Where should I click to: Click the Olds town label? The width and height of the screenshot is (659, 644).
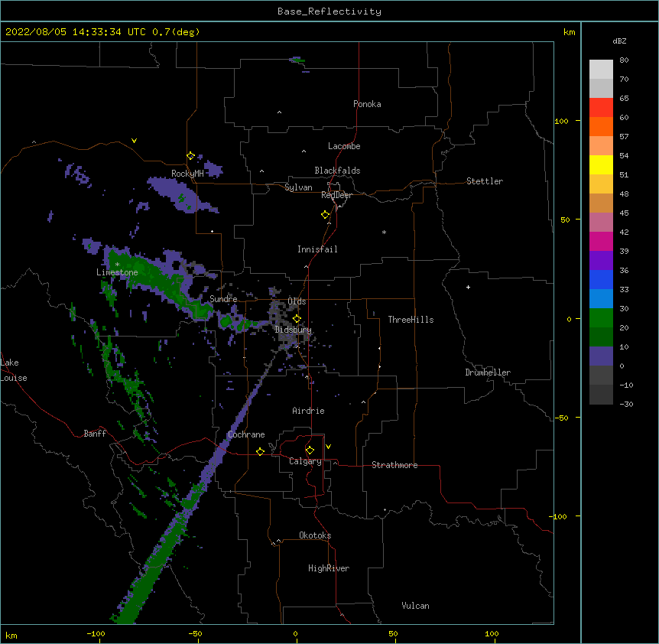[x=297, y=301]
